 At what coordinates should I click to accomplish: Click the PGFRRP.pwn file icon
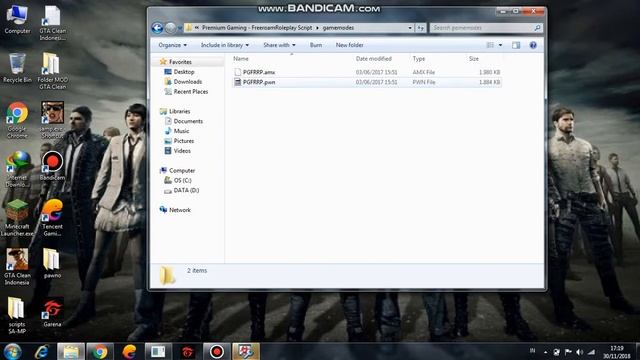point(238,82)
